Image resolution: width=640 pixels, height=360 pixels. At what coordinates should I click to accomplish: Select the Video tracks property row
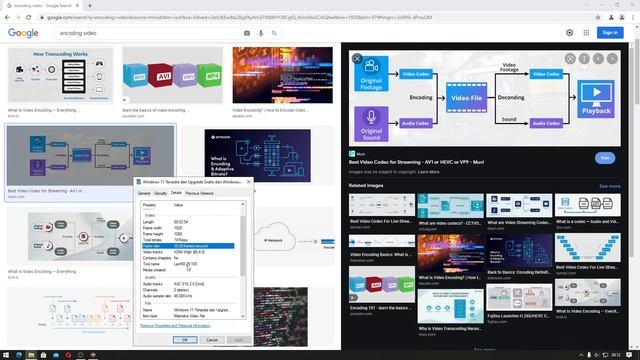pyautogui.click(x=188, y=252)
